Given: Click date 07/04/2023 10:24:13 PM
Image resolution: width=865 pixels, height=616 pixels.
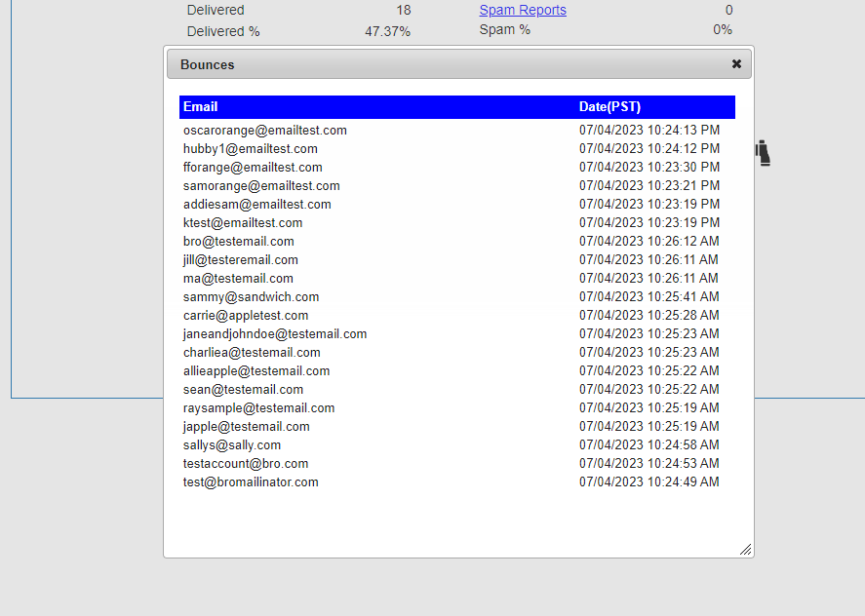Looking at the screenshot, I should [x=649, y=131].
